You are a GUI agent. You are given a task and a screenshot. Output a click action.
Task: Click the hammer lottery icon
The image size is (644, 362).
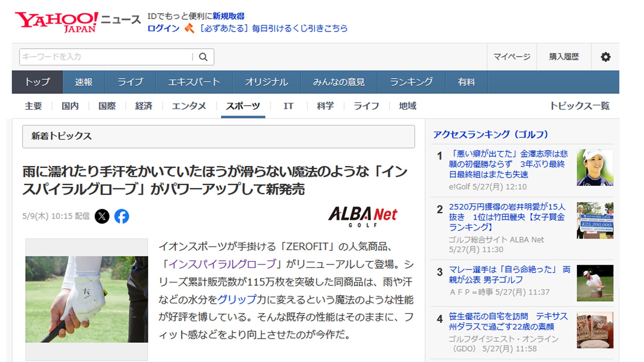[190, 28]
